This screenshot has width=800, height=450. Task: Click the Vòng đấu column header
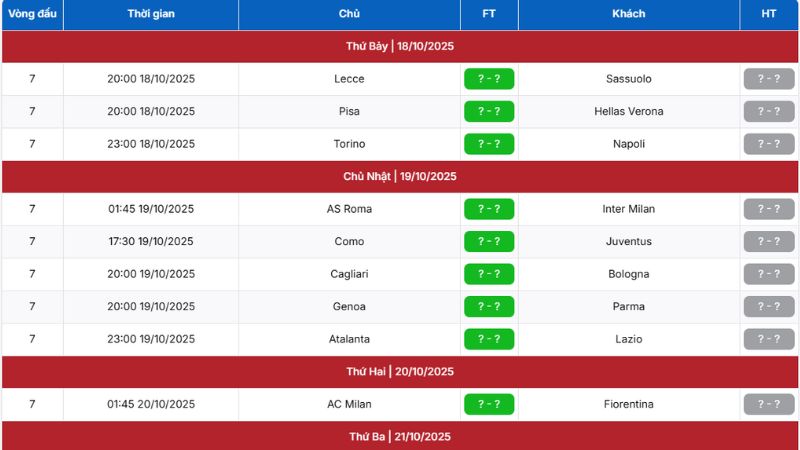32,14
